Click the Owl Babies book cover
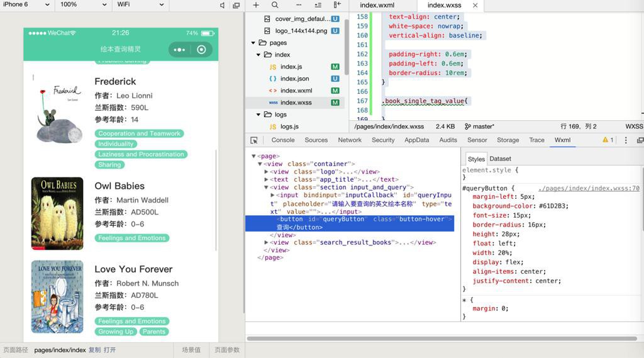This screenshot has width=644, height=358. click(x=57, y=214)
